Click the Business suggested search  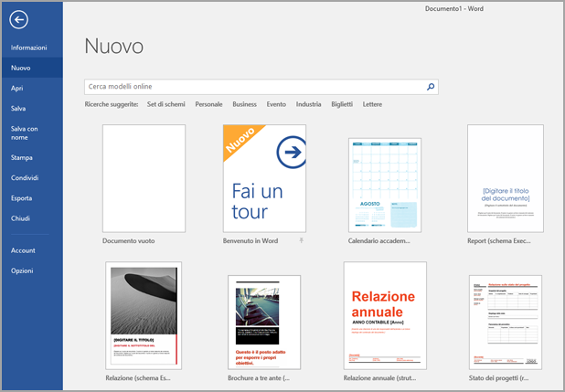pyautogui.click(x=244, y=104)
